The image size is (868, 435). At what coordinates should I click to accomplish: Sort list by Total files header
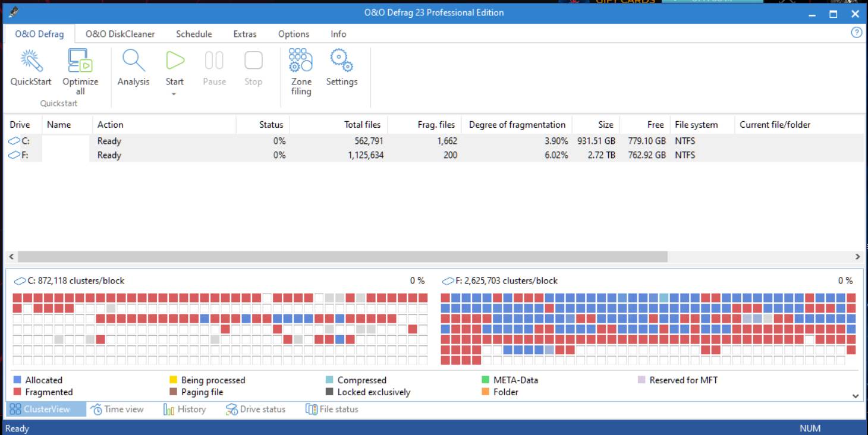362,125
